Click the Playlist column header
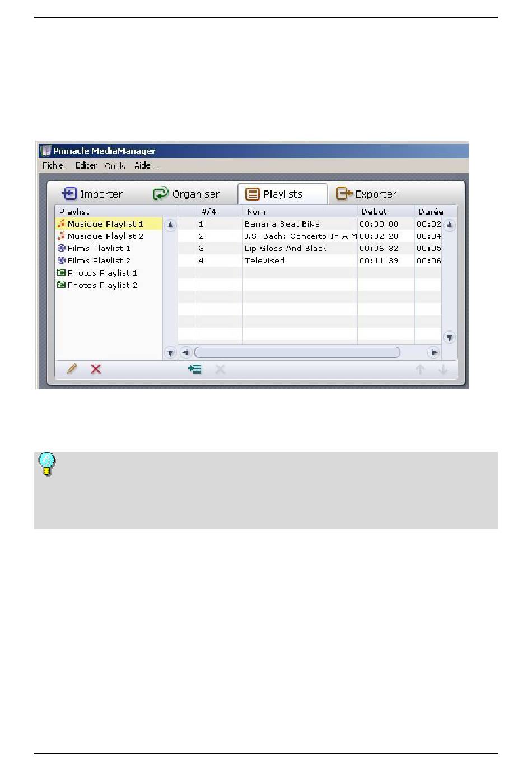This screenshot has width=532, height=783. pyautogui.click(x=116, y=212)
